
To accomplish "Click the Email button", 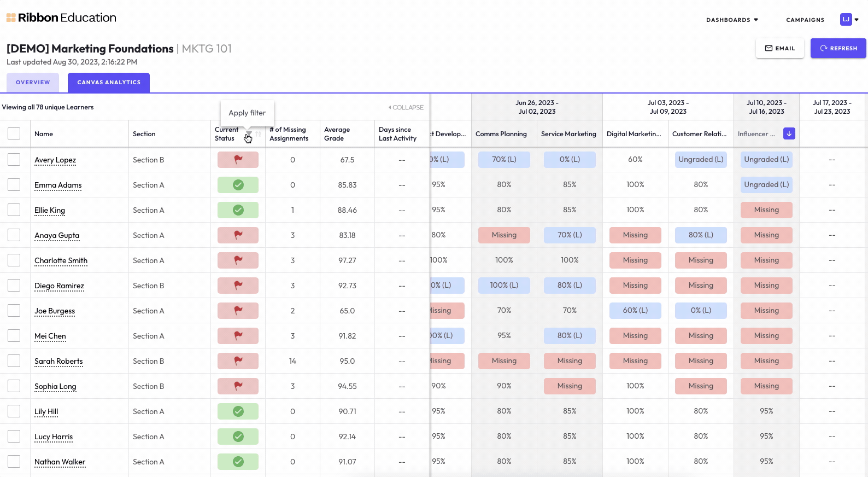I will tap(780, 48).
